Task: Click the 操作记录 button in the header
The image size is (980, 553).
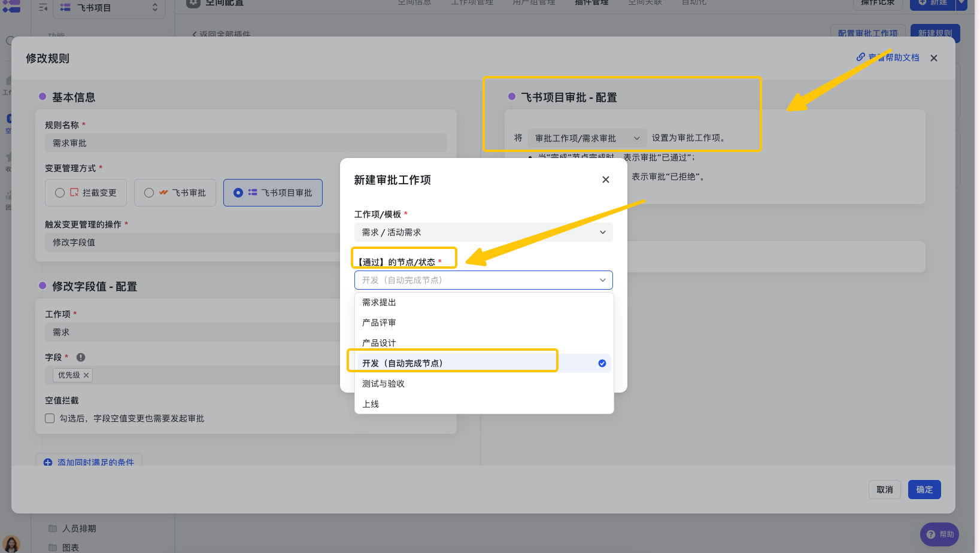Action: coord(878,4)
